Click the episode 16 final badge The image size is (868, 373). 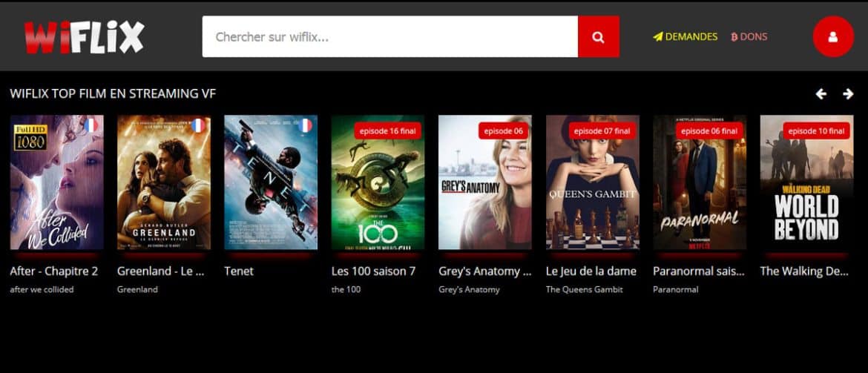point(387,131)
